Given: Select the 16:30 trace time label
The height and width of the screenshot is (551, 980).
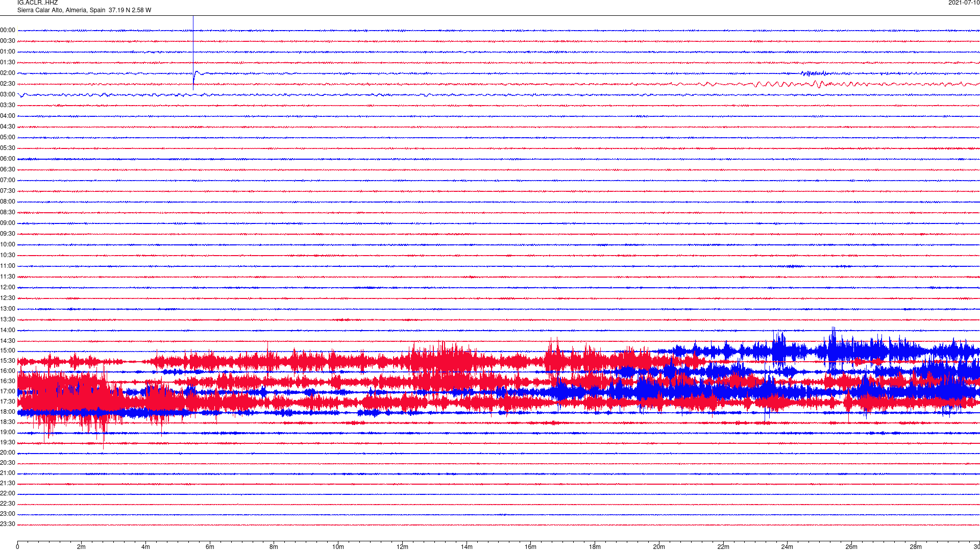Looking at the screenshot, I should coord(8,382).
